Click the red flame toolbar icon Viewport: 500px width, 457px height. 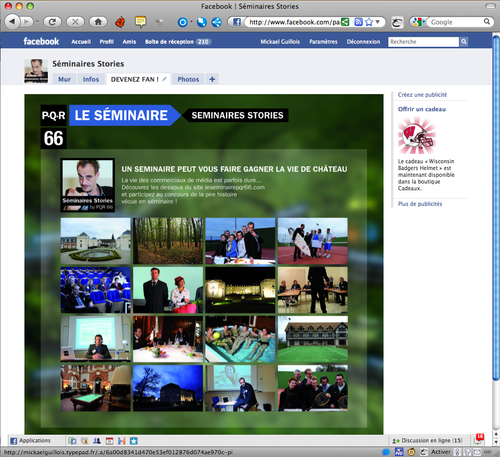click(120, 22)
